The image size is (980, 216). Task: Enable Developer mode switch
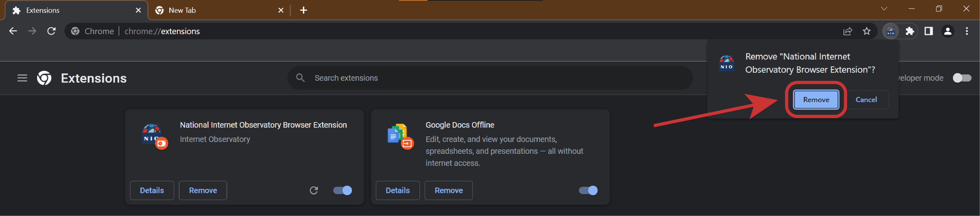click(x=961, y=78)
